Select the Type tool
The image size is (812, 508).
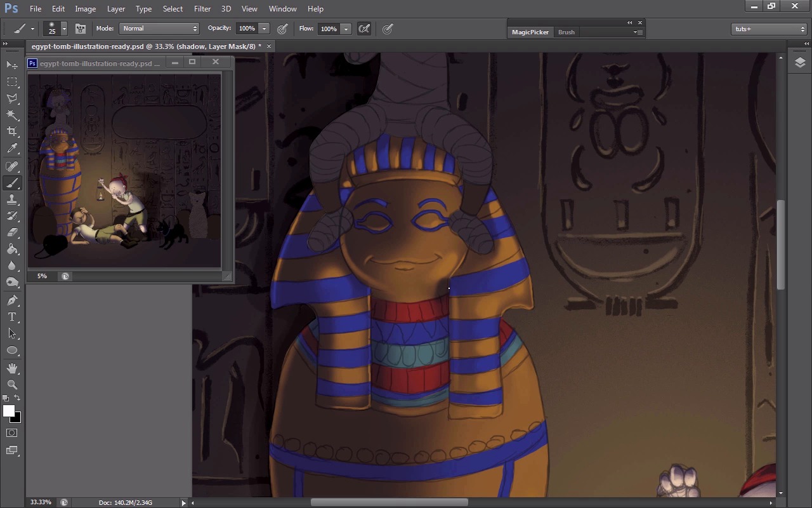pos(12,317)
